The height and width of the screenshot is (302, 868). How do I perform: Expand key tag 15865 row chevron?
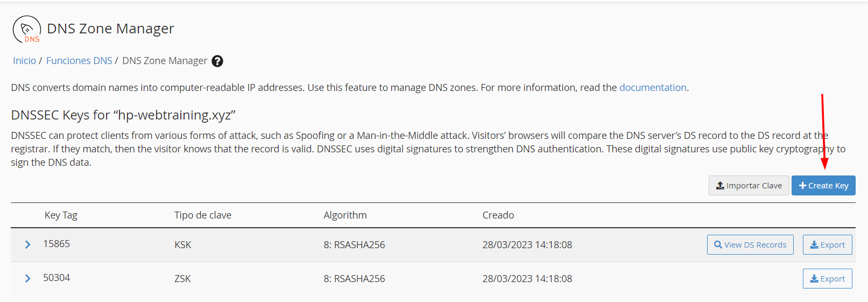pos(27,245)
